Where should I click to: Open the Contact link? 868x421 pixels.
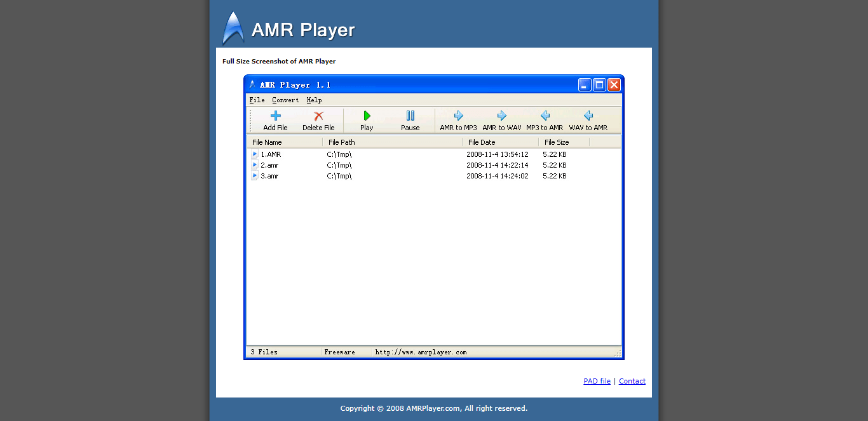click(632, 381)
